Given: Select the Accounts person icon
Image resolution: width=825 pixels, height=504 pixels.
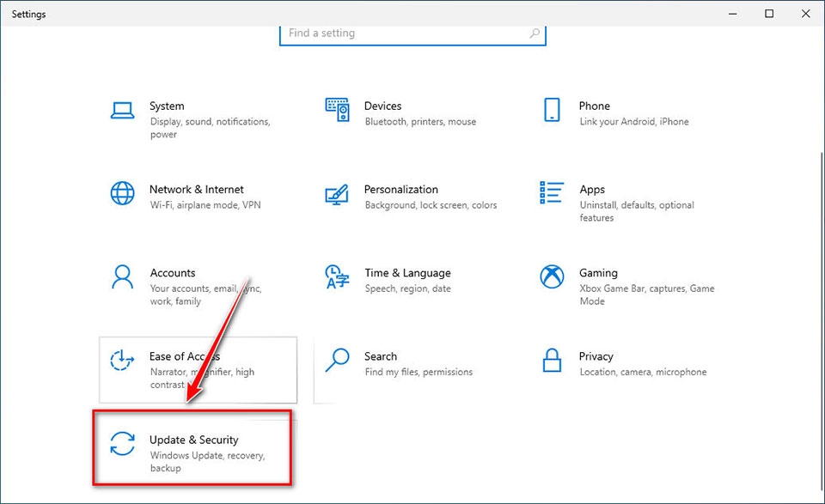Looking at the screenshot, I should pos(122,276).
